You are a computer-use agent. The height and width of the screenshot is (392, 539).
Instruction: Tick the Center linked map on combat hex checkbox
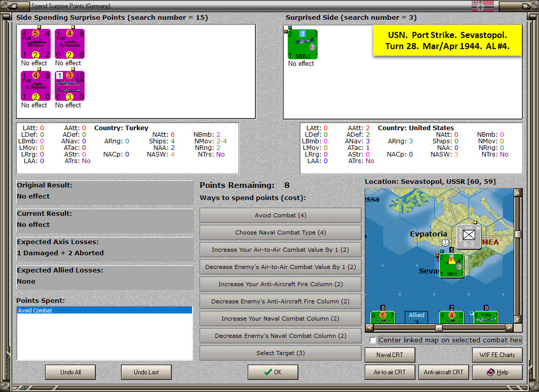[x=372, y=340]
